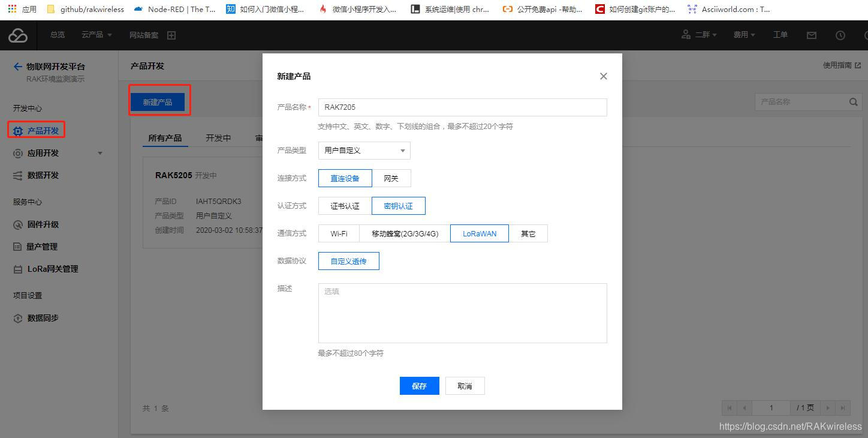
Task: Click the 产品名称 field containing RAK7205
Action: point(462,107)
